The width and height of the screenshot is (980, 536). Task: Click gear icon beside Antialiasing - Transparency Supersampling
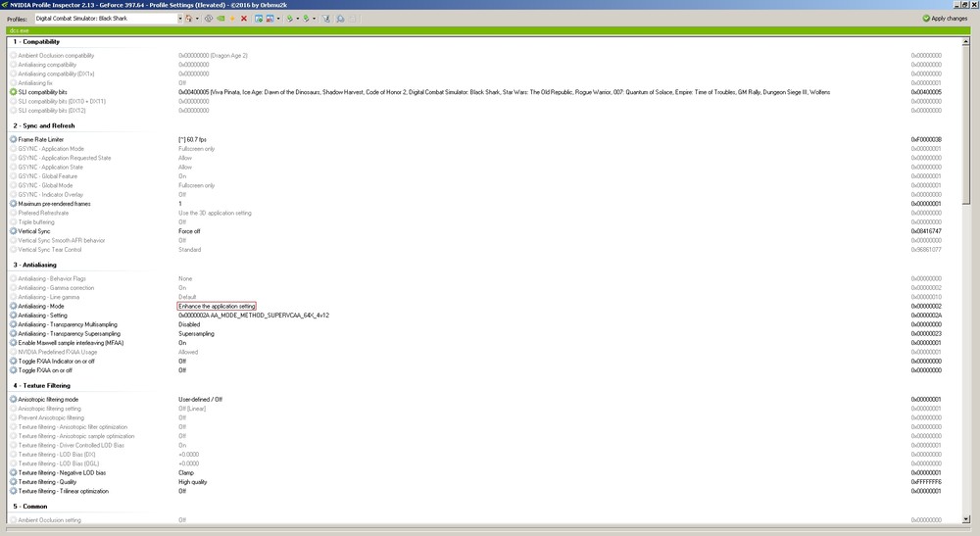click(13, 333)
